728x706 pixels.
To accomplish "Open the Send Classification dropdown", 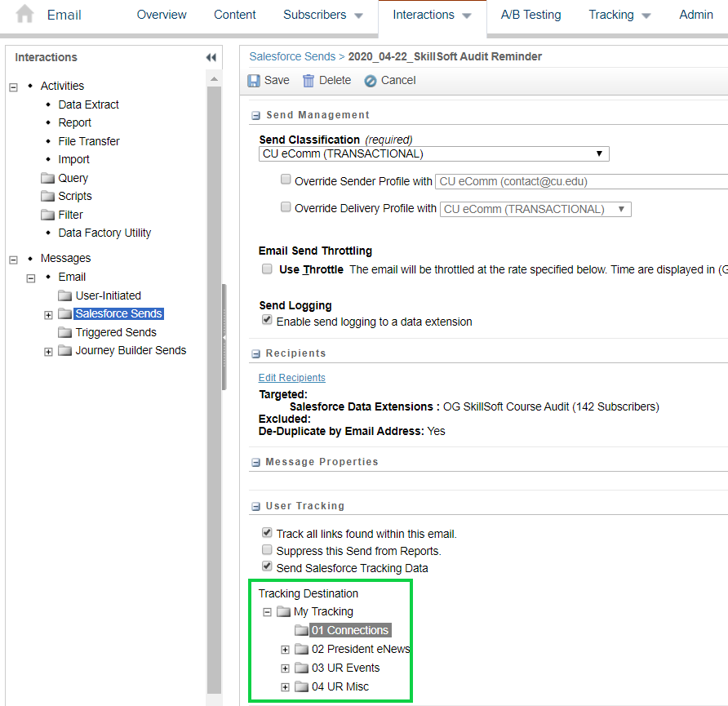I will click(433, 153).
